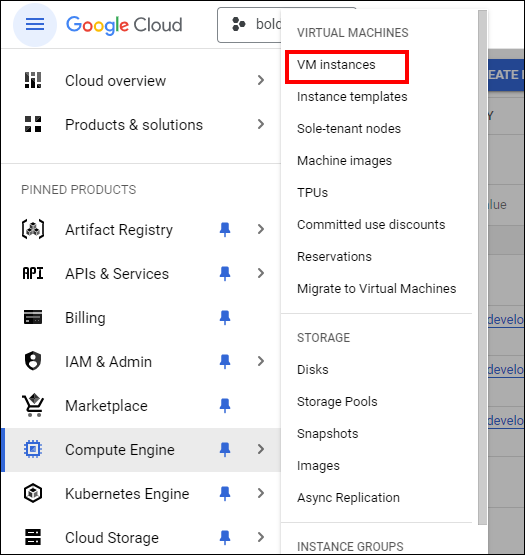
Task: Unpin APIs & Services
Action: click(x=225, y=273)
